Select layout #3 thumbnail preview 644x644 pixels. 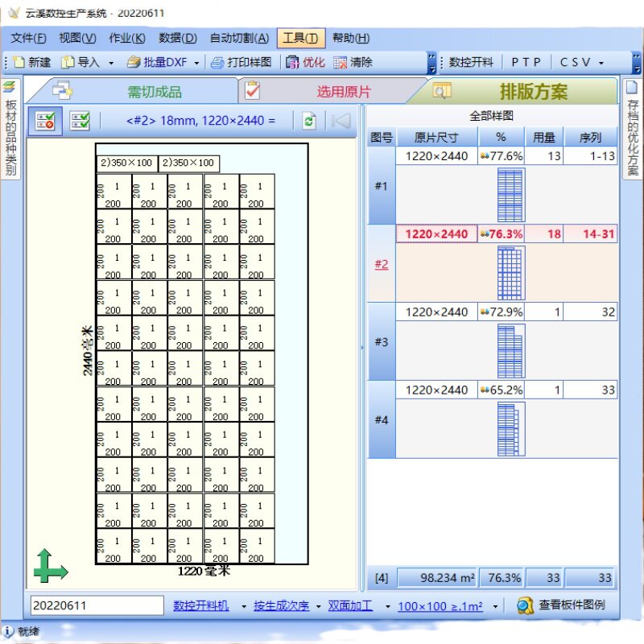(511, 351)
